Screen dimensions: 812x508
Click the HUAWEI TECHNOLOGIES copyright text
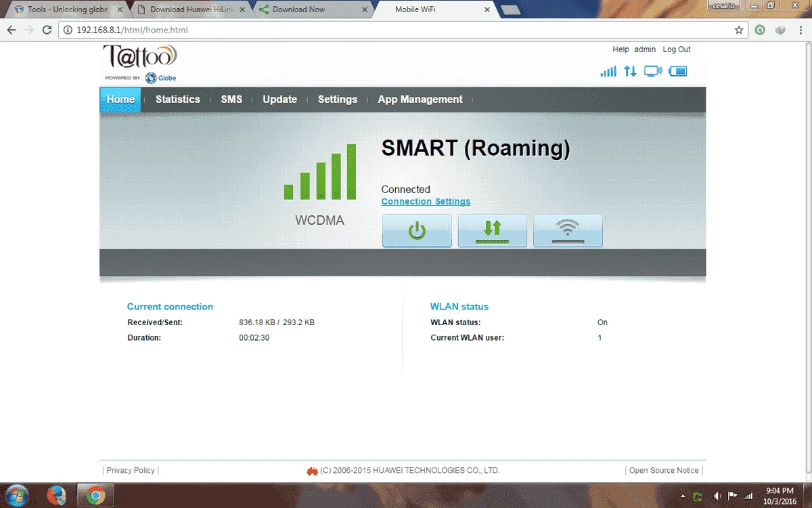pos(410,470)
